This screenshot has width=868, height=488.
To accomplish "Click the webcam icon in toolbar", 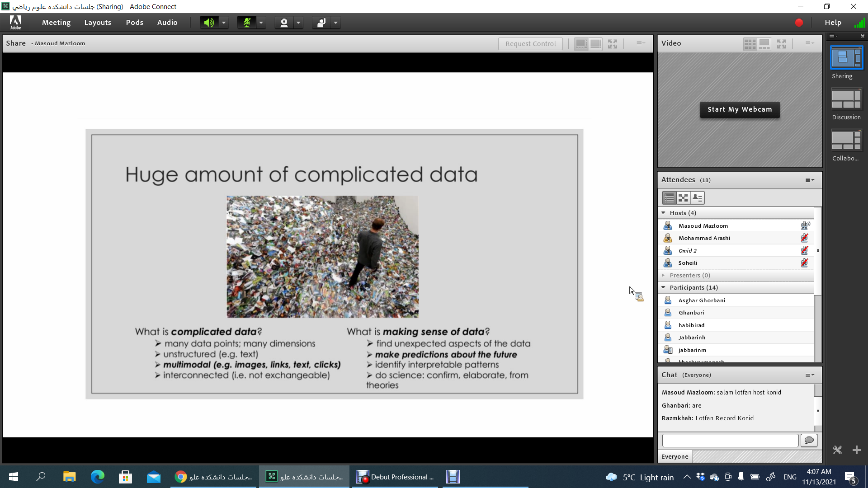I will [x=284, y=23].
